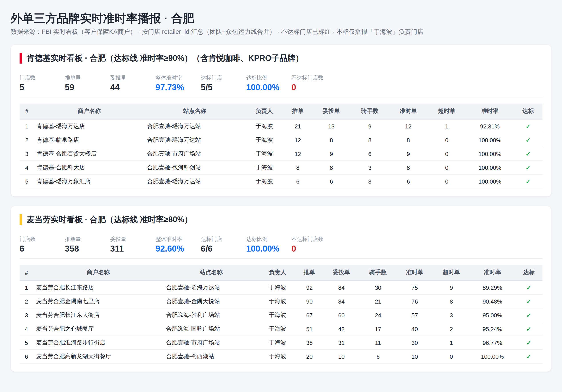Select merchant 肯德基-瑶海万达店

(x=61, y=126)
